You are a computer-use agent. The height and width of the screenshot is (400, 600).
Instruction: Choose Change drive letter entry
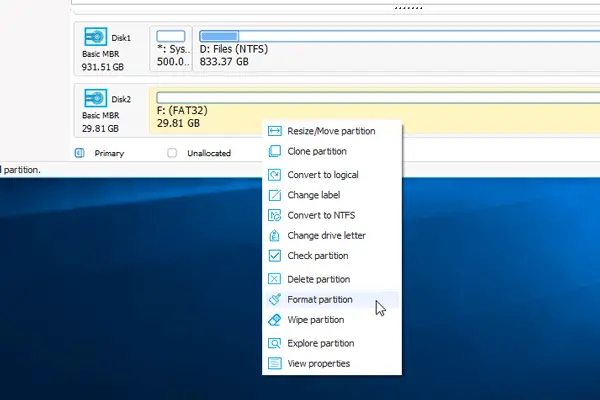[x=332, y=235]
